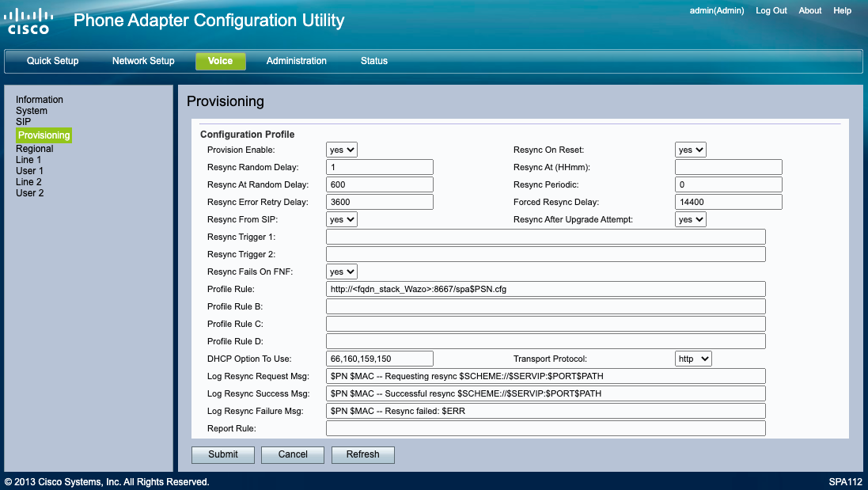Screen dimensions: 868x490
Task: Open Resync Fails On FNF dropdown
Action: pos(342,272)
